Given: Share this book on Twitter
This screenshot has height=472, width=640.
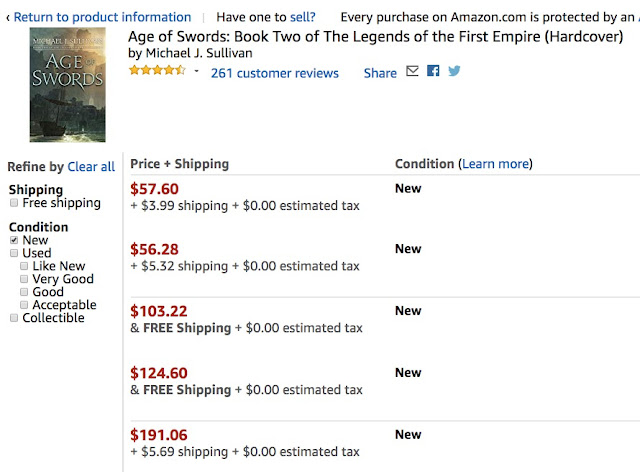Looking at the screenshot, I should pos(454,72).
